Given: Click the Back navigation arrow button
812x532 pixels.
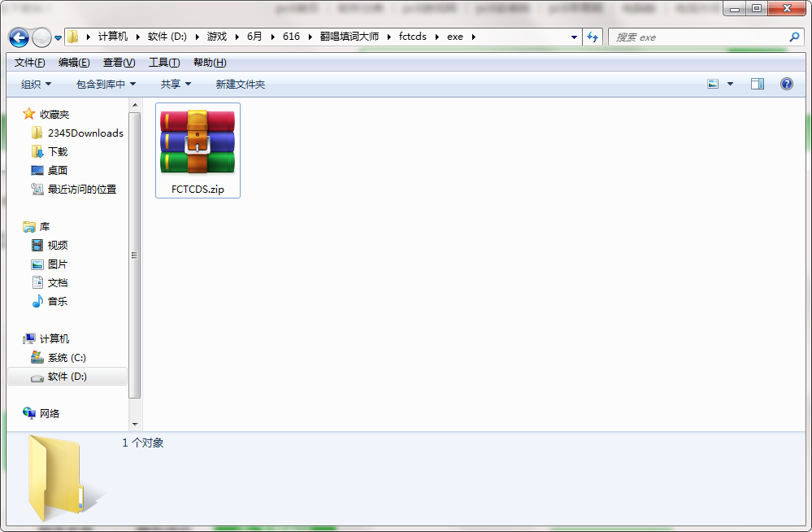Looking at the screenshot, I should point(19,37).
